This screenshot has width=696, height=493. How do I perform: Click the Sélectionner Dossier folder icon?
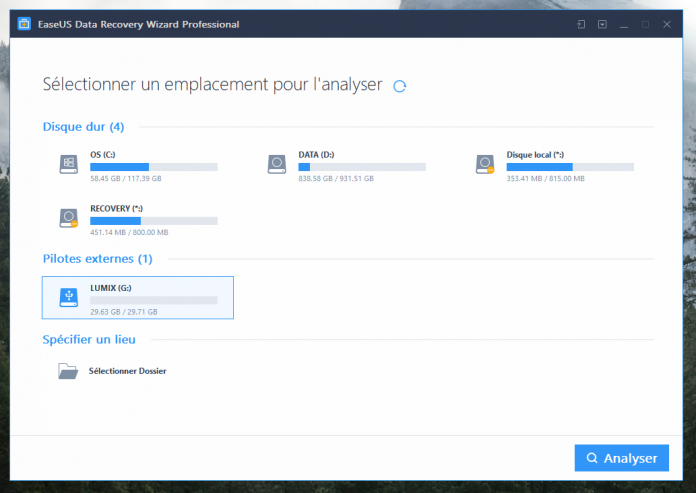click(68, 371)
